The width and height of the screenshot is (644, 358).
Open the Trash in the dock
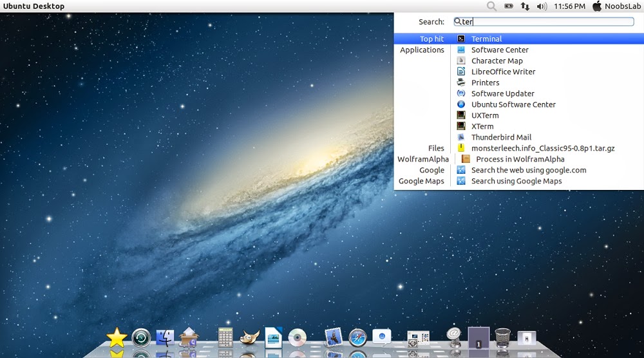[x=503, y=337]
